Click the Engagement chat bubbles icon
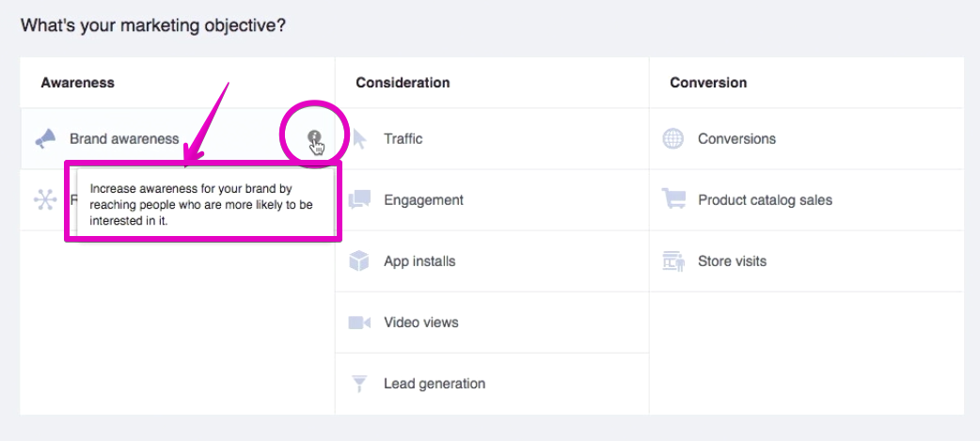 pos(359,200)
